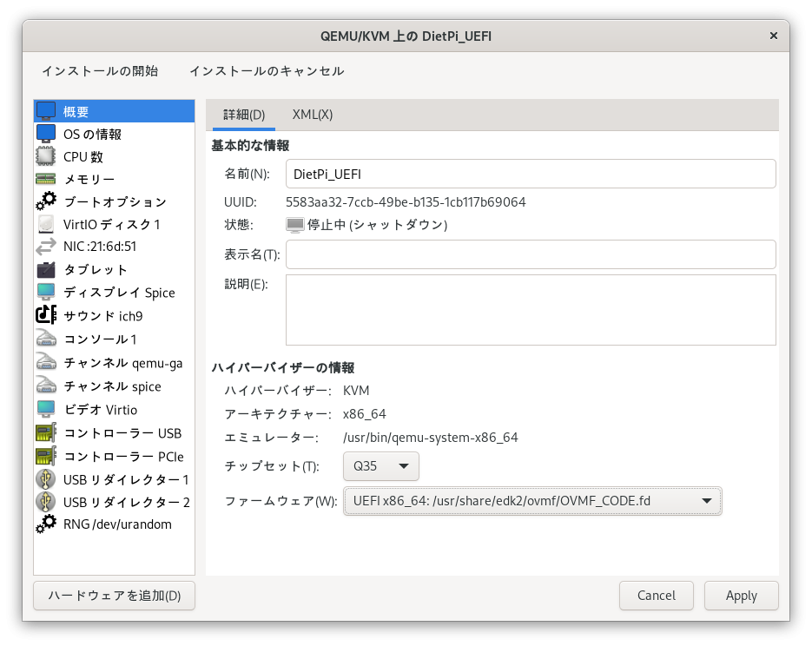Open the ファームウェア UEFI dropdown
The height and width of the screenshot is (646, 812).
click(x=532, y=501)
